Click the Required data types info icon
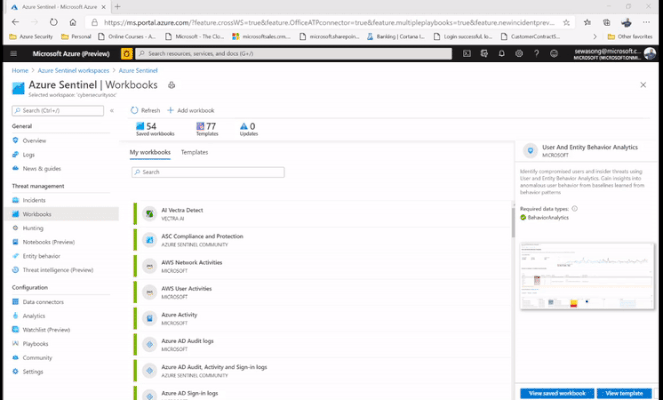The image size is (663, 400). tap(574, 208)
